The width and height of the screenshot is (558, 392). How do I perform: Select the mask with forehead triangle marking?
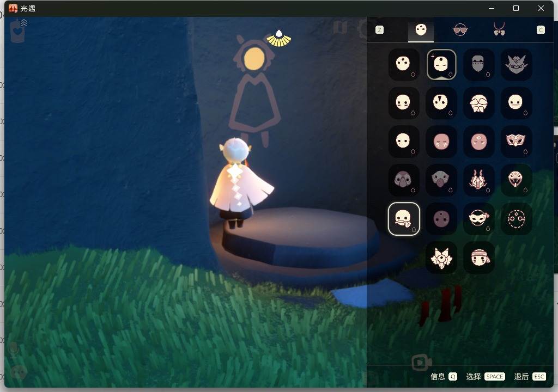coord(441,103)
